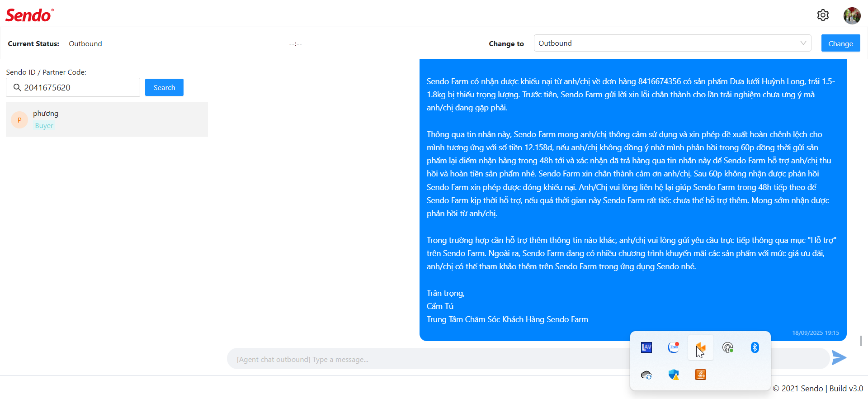Viewport: 868px width, 399px height.
Task: Click the 'Sendo ID / Partner Code:' label
Action: (x=46, y=72)
